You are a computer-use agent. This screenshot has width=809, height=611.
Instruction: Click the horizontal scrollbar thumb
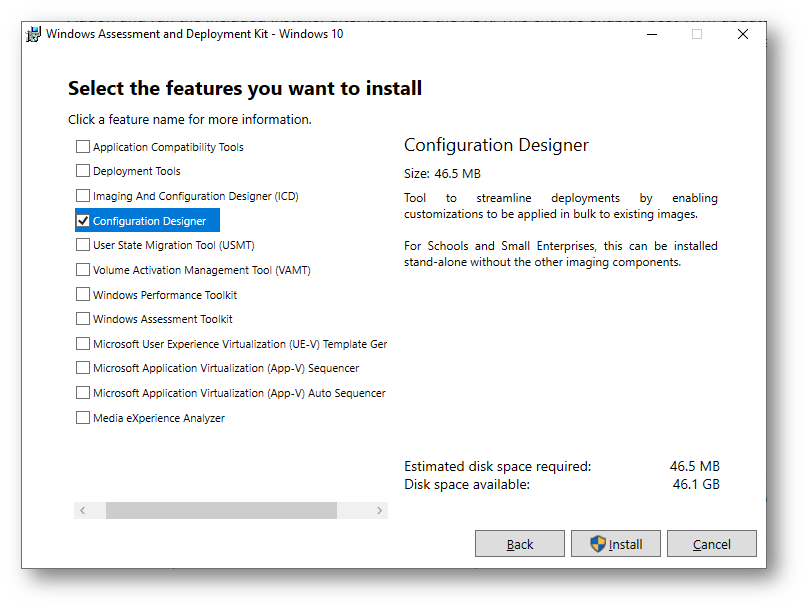(x=221, y=510)
